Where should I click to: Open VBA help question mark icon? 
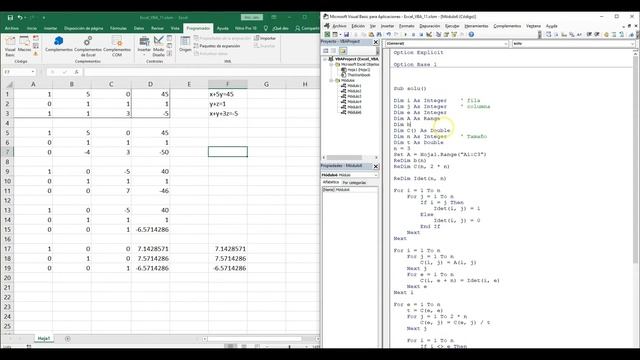(471, 35)
